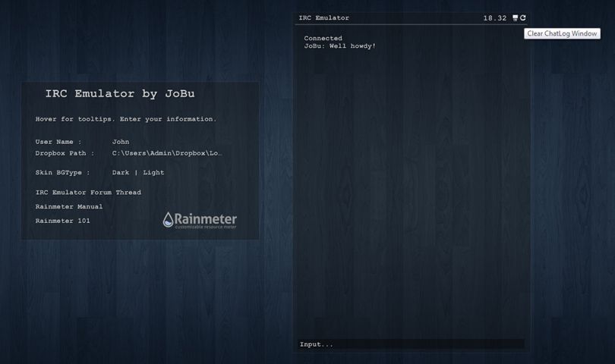Screen dimensions: 615x364
Task: Click the IRC Emulator chat window title
Action: 324,18
